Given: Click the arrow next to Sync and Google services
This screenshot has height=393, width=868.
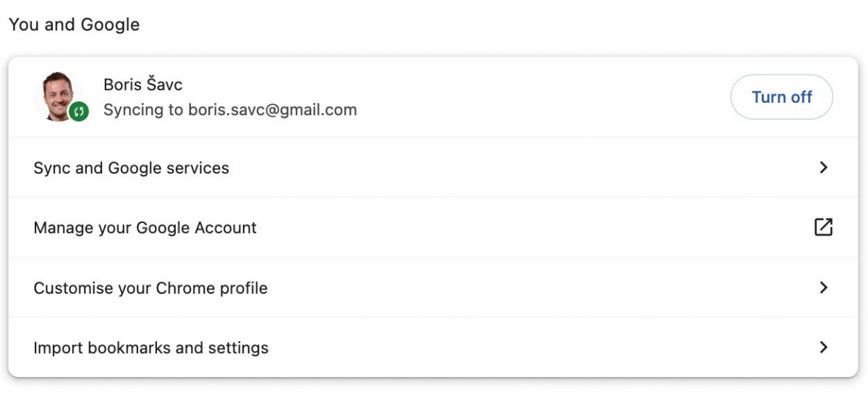Looking at the screenshot, I should pos(823,167).
